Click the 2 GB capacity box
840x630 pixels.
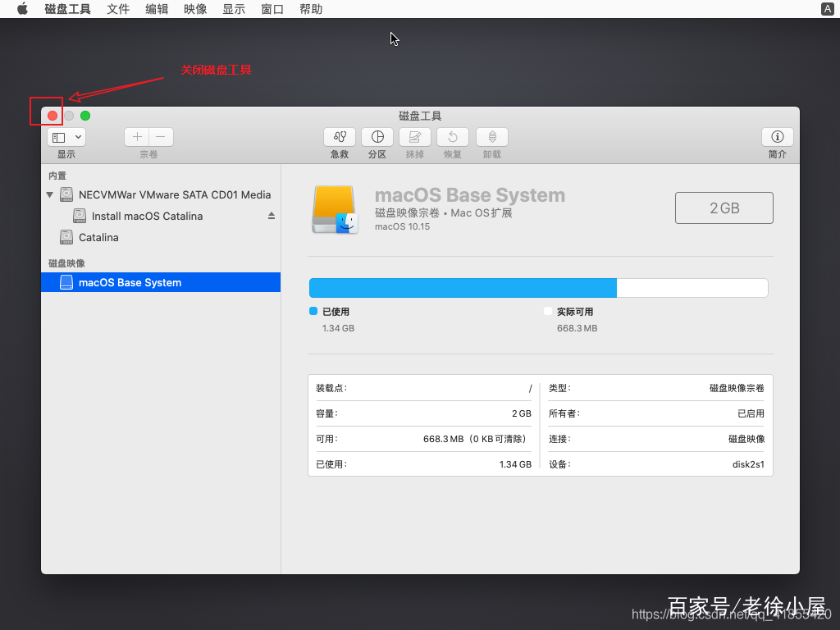click(724, 208)
